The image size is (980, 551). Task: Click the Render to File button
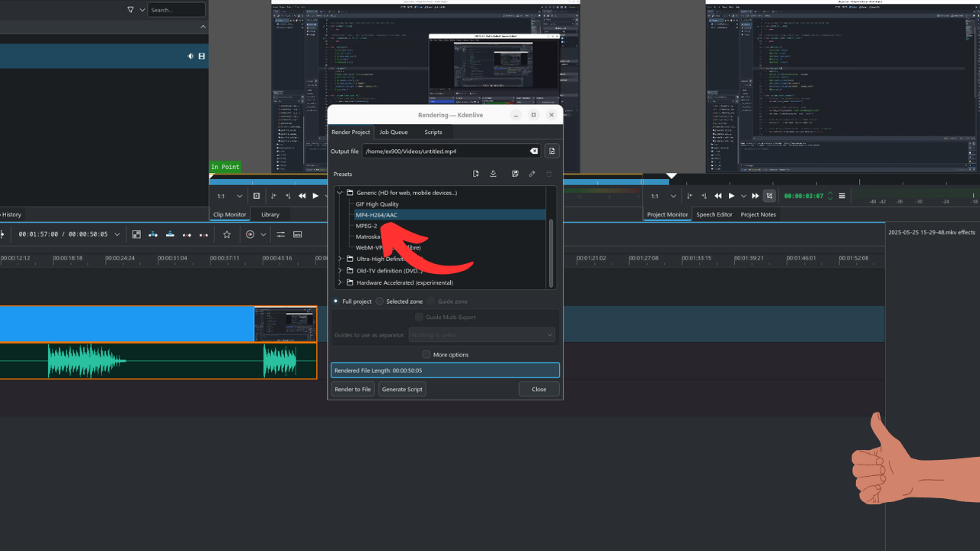[x=353, y=390]
